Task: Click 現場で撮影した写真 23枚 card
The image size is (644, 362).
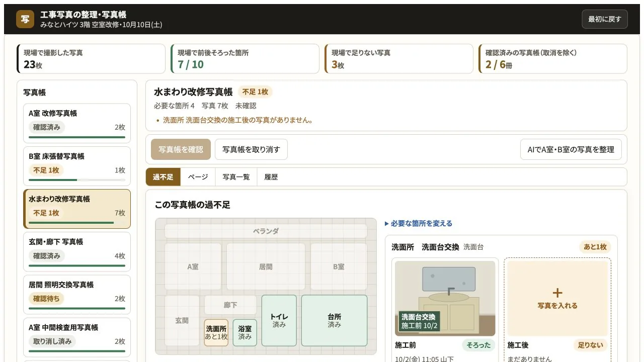Action: click(91, 59)
